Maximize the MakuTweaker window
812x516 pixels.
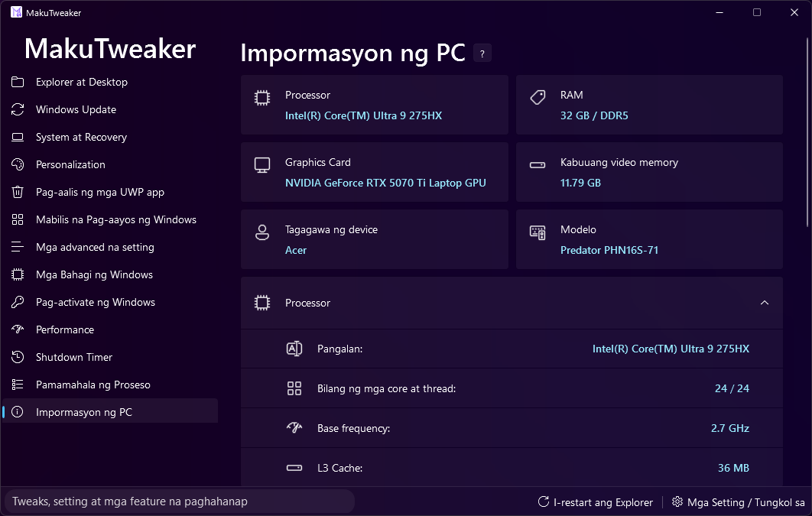757,12
